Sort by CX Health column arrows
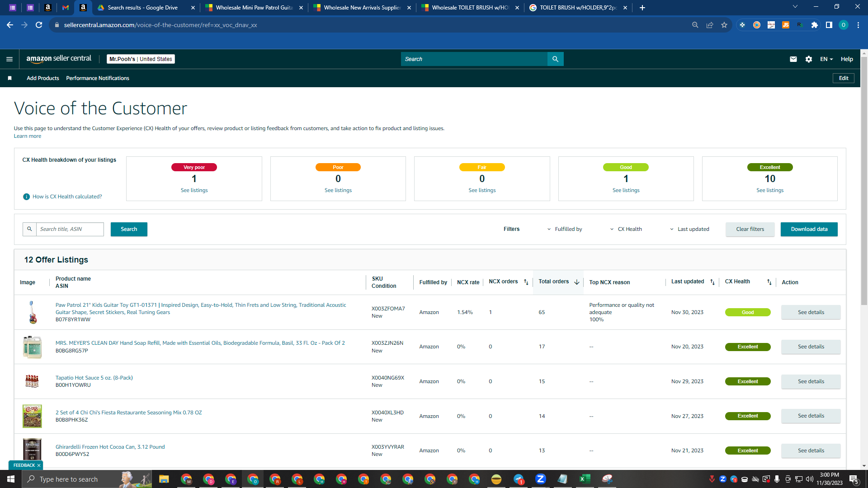 [x=769, y=282]
